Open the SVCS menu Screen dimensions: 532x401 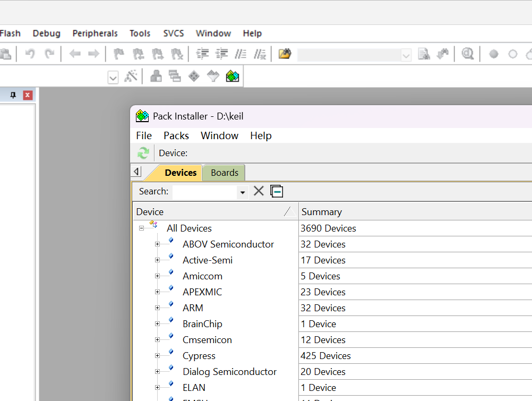click(x=174, y=33)
